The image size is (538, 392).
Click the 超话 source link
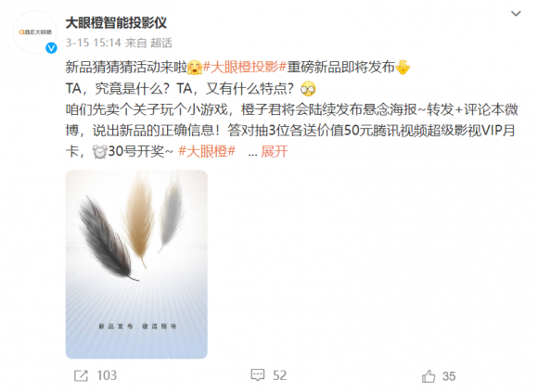pos(161,43)
